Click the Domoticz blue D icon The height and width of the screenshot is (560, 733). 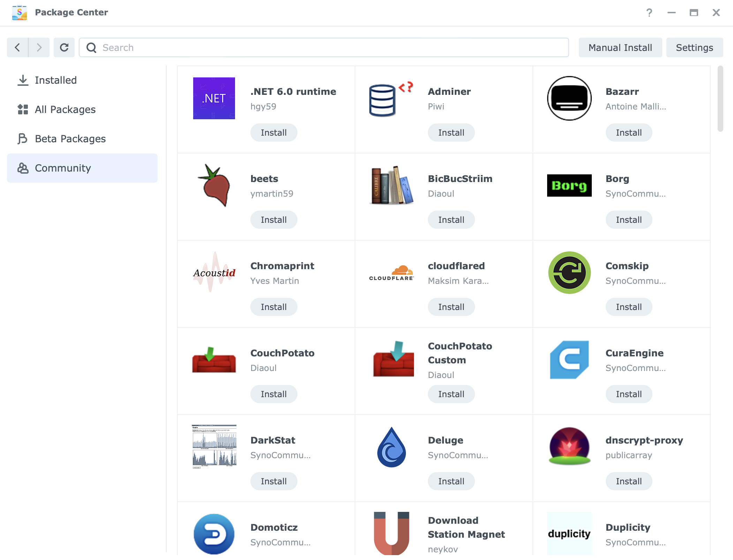pyautogui.click(x=214, y=534)
